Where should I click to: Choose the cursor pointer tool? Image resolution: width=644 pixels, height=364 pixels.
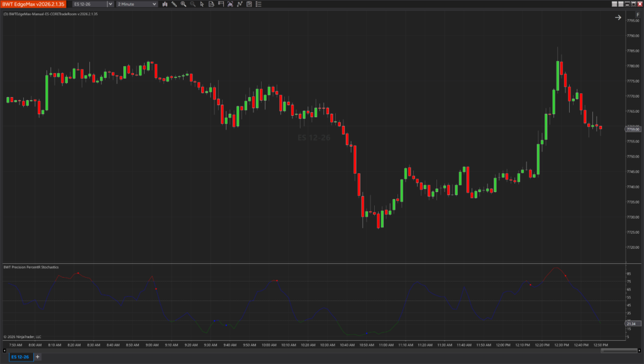[202, 4]
